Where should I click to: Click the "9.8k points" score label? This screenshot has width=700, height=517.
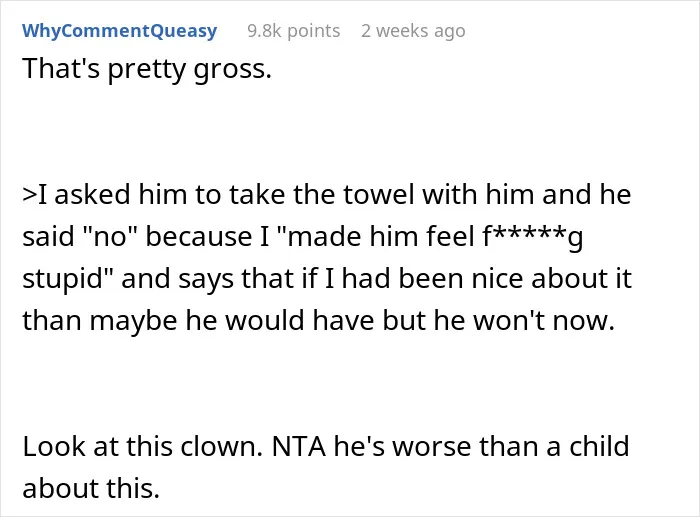(294, 31)
